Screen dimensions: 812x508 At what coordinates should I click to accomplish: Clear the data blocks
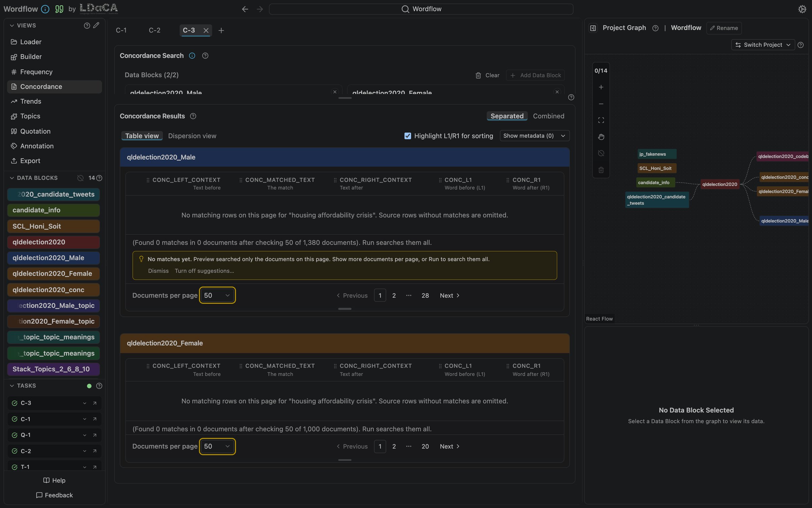click(487, 75)
